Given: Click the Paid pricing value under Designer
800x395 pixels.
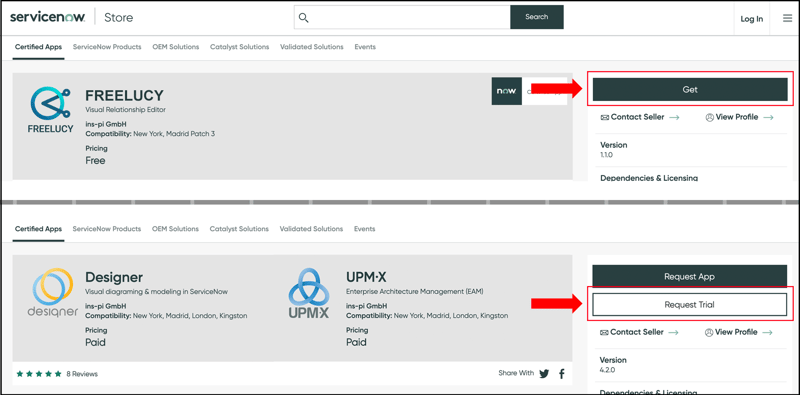Looking at the screenshot, I should [95, 342].
